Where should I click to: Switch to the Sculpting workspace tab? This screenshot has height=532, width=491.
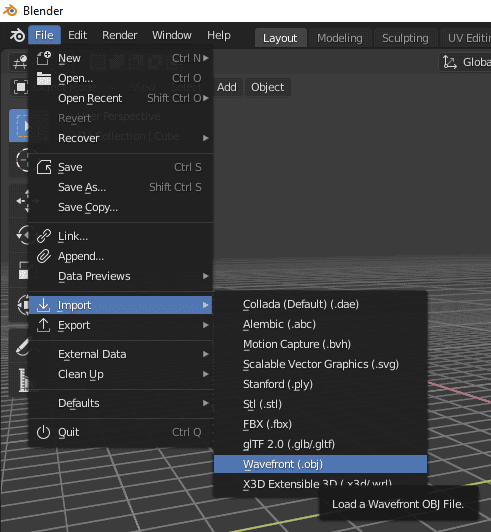(x=405, y=38)
